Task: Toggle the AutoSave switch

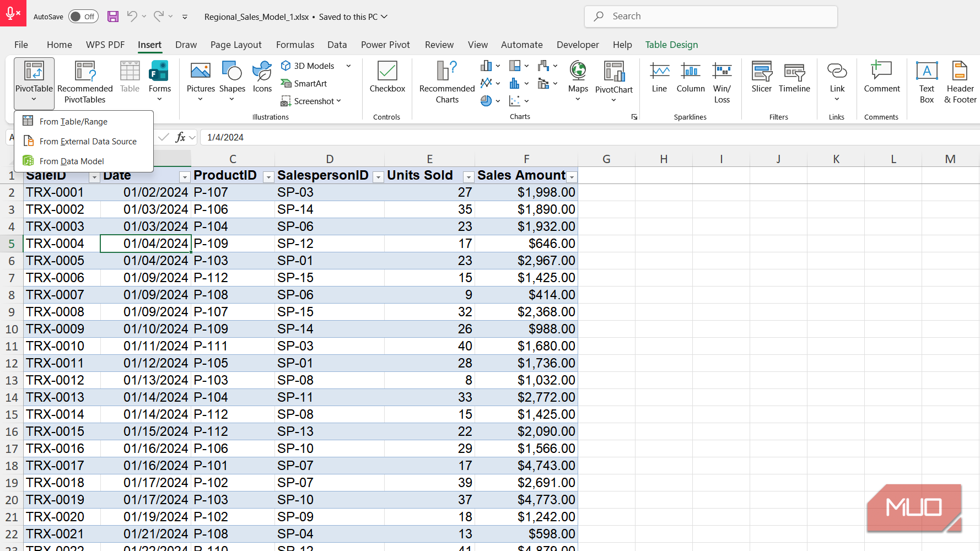Action: click(x=83, y=17)
